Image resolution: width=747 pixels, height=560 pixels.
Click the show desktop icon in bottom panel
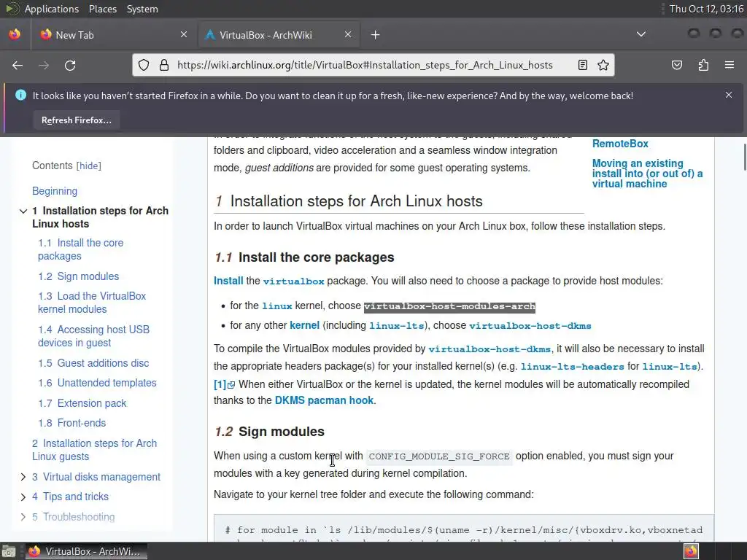pyautogui.click(x=9, y=551)
